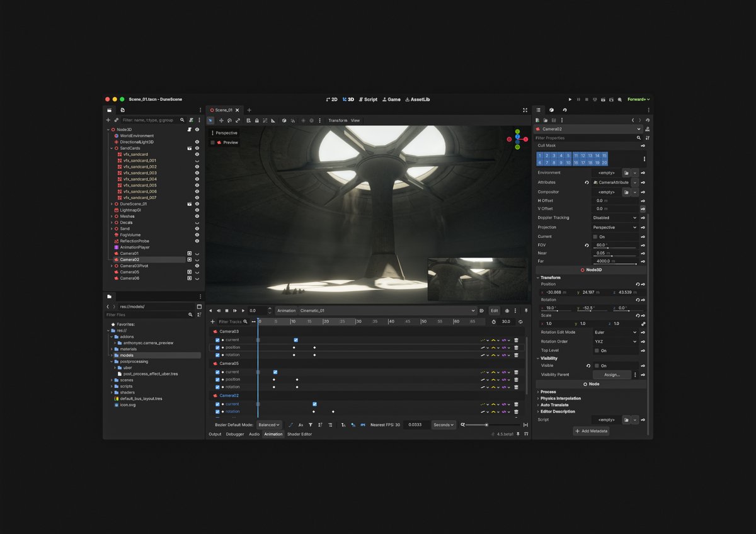The image size is (756, 534).
Task: Open the Cinematic_01 animation dropdown
Action: click(x=387, y=310)
